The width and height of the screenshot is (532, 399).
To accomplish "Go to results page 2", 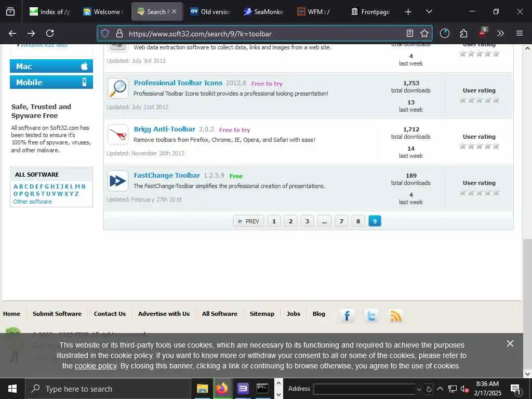I will [291, 221].
